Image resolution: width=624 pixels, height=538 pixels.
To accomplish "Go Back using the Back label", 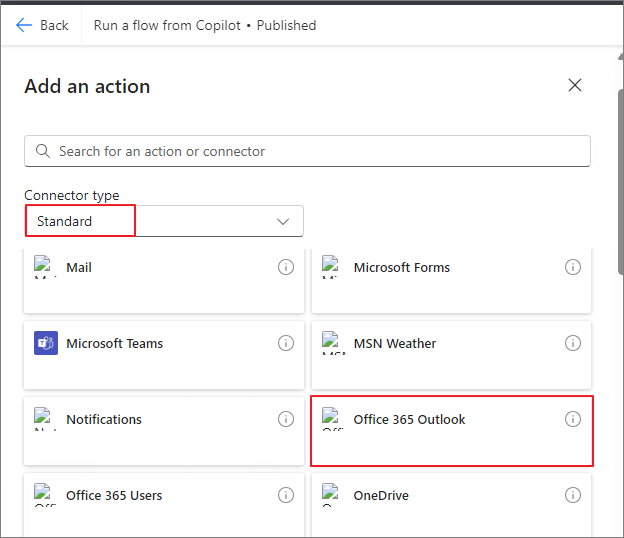I will tap(54, 25).
